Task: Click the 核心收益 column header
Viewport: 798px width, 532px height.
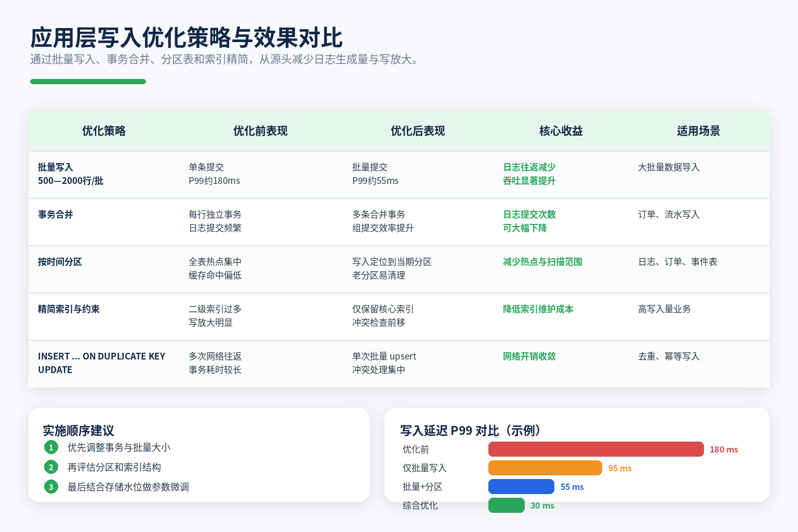Action: 561,131
